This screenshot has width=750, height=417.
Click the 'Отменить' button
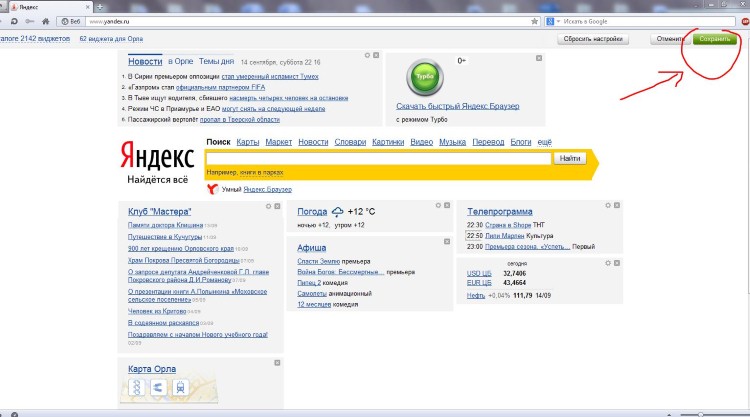(x=670, y=39)
